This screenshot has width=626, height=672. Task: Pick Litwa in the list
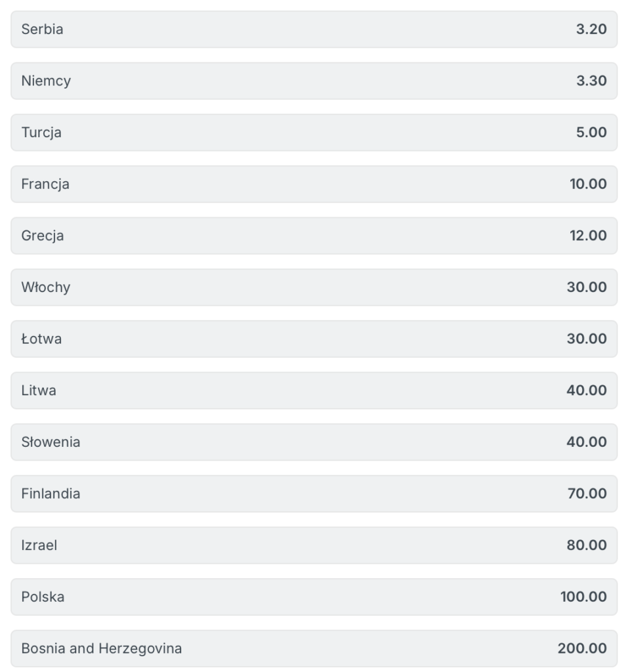(314, 390)
